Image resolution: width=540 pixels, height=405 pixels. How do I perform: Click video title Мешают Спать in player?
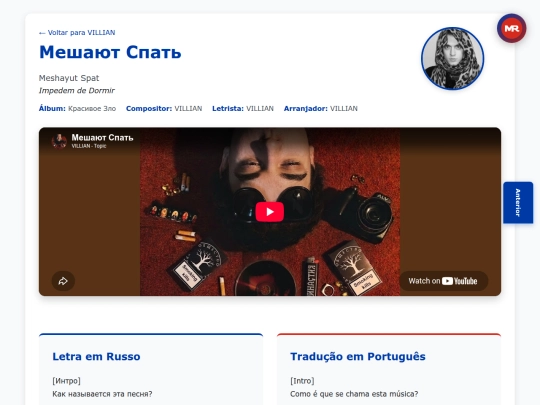click(102, 138)
